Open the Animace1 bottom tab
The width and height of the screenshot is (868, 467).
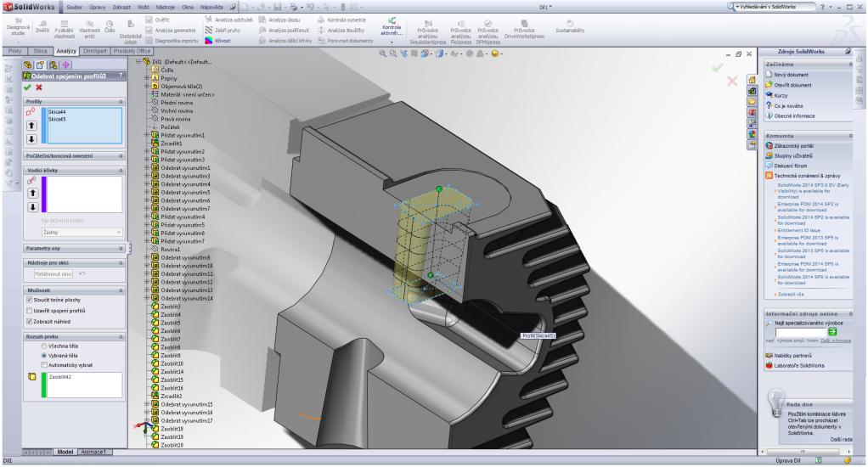coord(93,452)
